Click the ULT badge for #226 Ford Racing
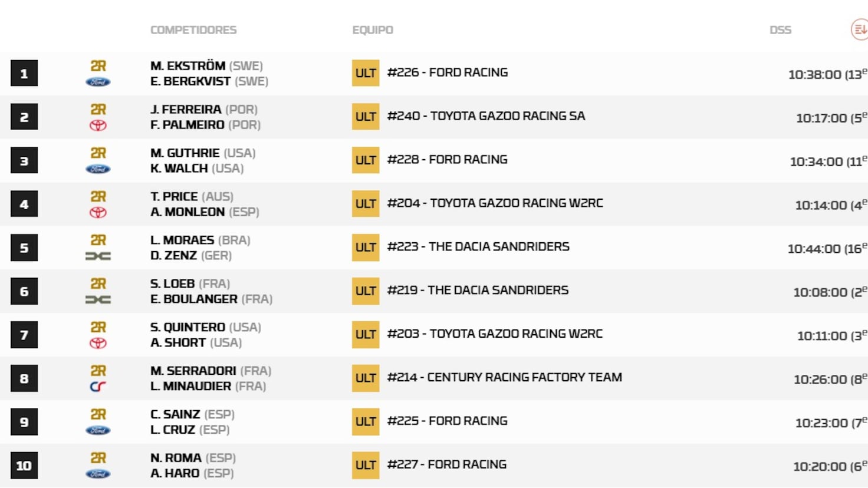 (x=366, y=73)
